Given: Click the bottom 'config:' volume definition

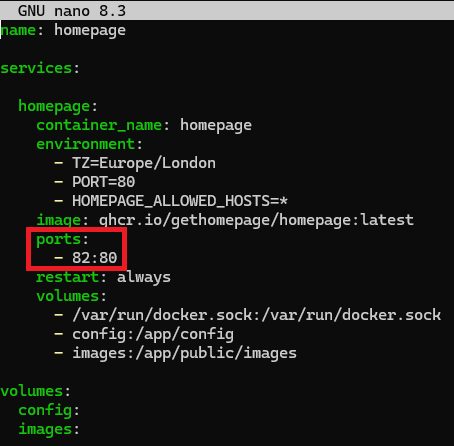Looking at the screenshot, I should pyautogui.click(x=49, y=410).
